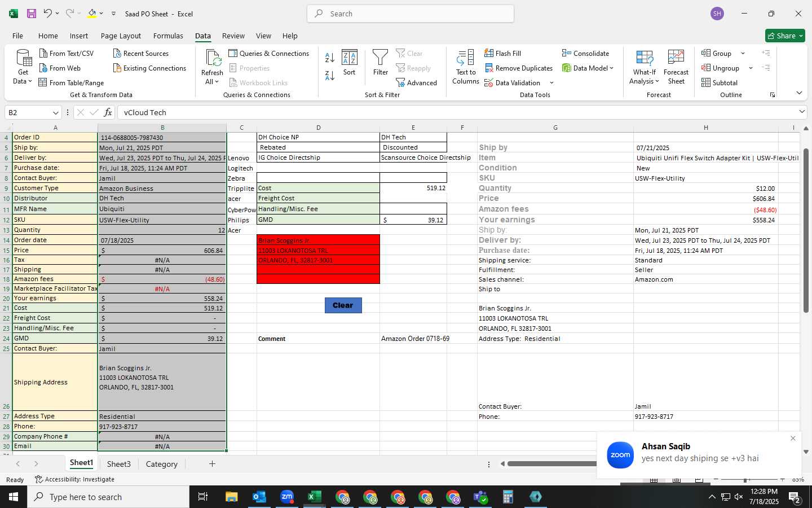
Task: Expand the formula bar
Action: pyautogui.click(x=802, y=112)
